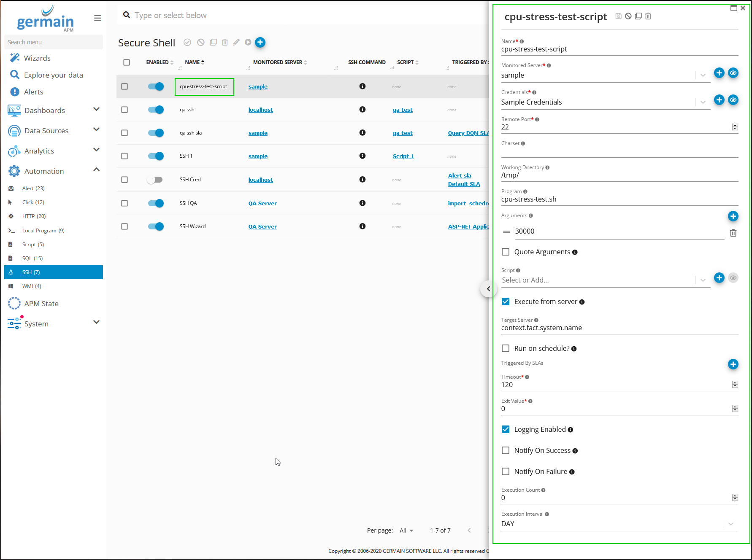Check the Quote Arguments checkbox
Image resolution: width=752 pixels, height=560 pixels.
506,252
